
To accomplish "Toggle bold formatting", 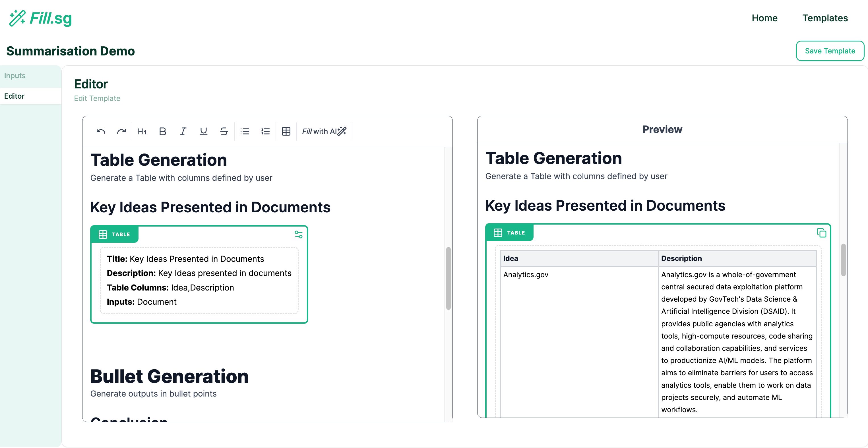I will [162, 131].
